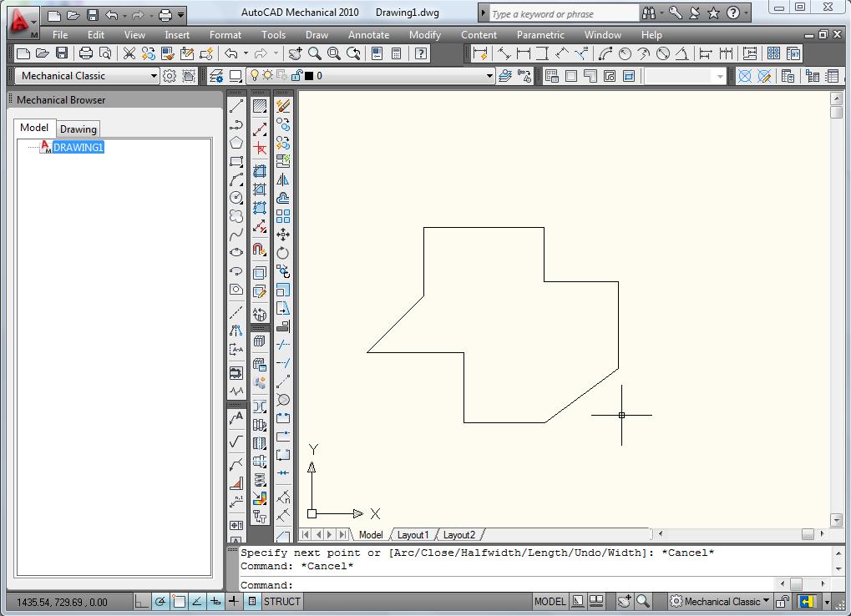Open the Modify menu
851x616 pixels.
click(425, 35)
